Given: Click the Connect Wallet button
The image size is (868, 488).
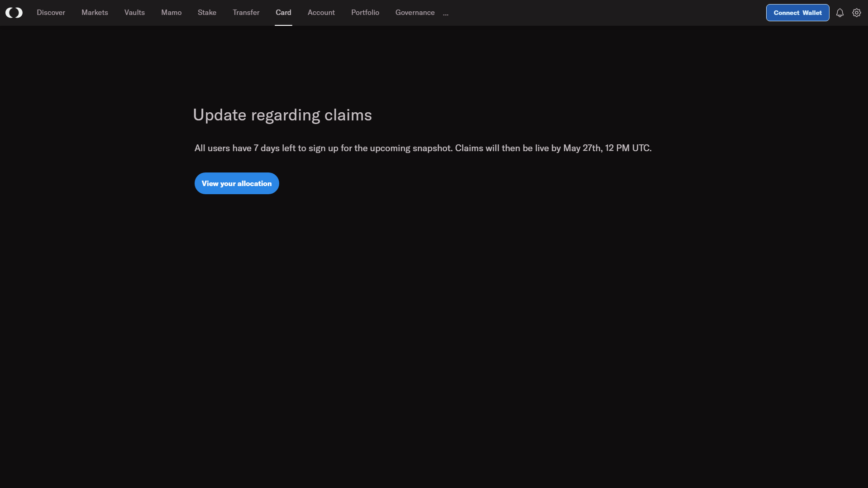Looking at the screenshot, I should coord(797,13).
